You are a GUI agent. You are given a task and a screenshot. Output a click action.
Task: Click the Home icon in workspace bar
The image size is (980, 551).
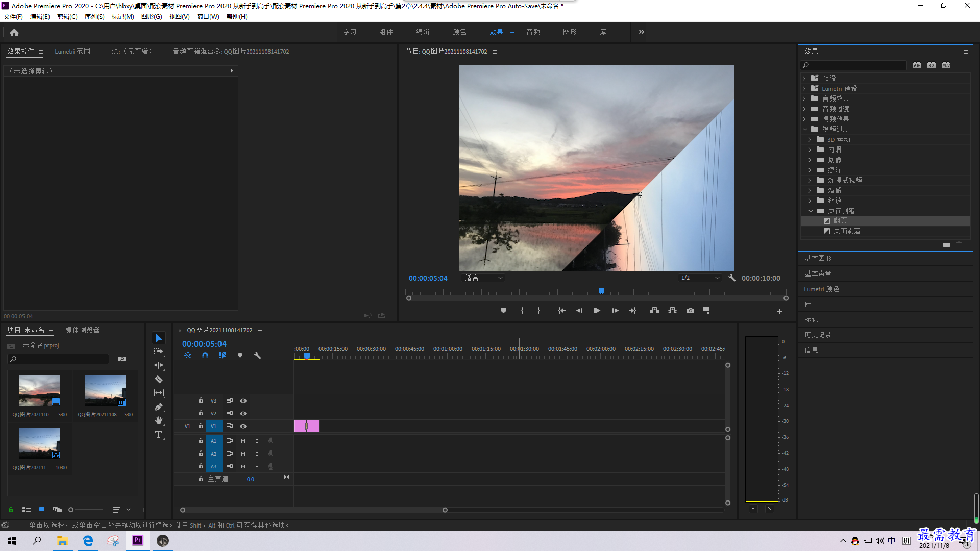tap(14, 32)
